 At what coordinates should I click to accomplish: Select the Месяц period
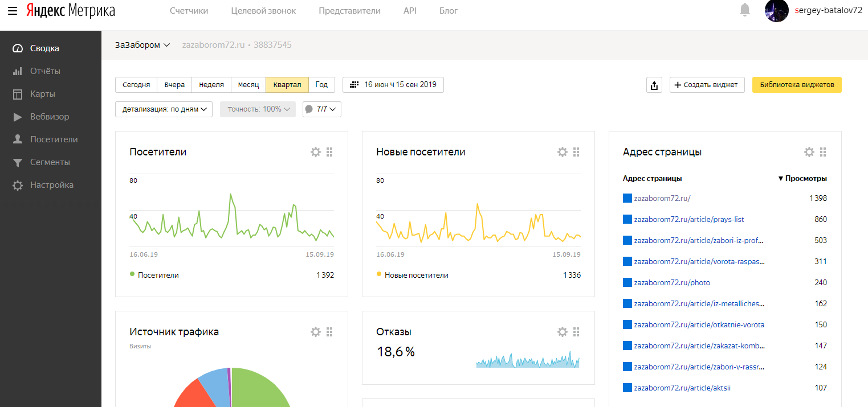click(248, 85)
